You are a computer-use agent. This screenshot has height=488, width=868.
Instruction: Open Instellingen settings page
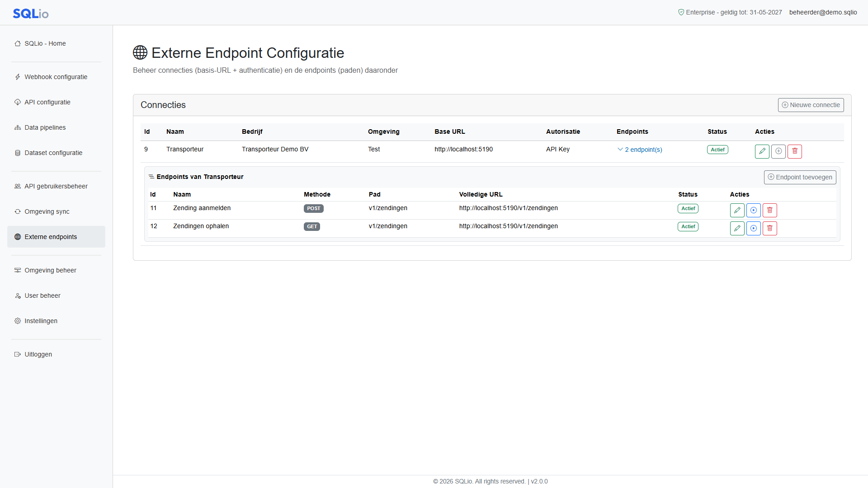[x=56, y=321]
